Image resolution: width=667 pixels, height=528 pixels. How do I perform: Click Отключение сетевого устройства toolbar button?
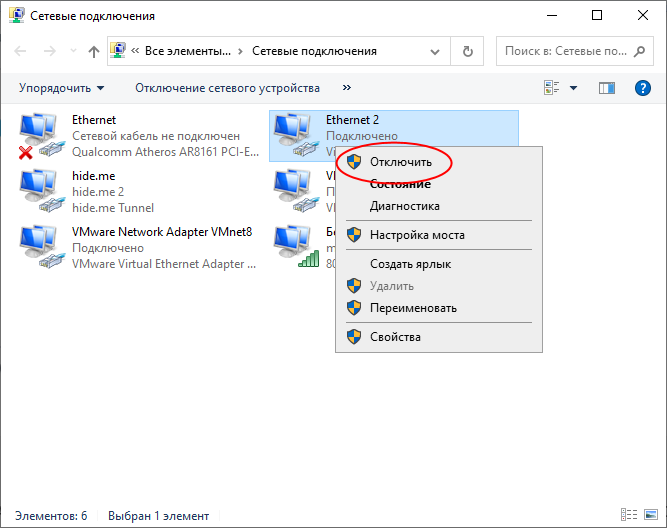228,88
